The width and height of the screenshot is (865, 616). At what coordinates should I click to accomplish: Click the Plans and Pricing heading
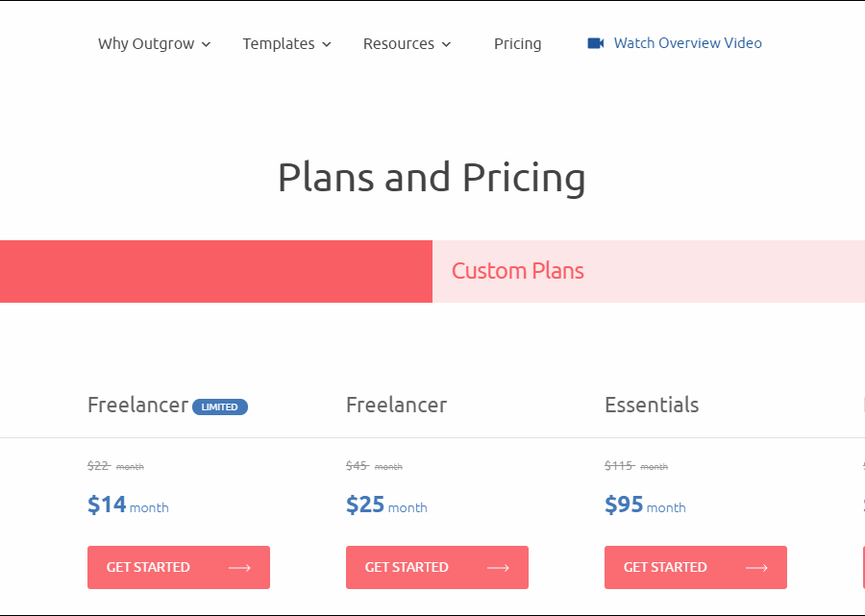(432, 178)
